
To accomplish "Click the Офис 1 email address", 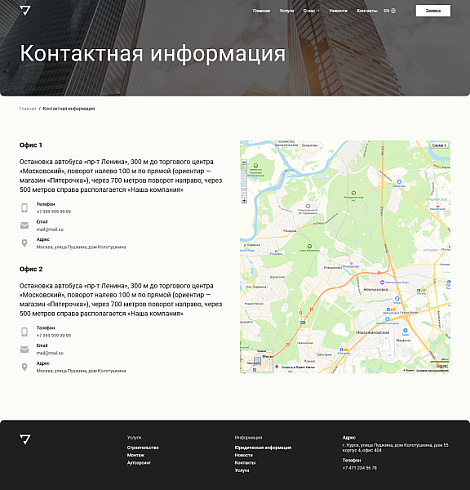I will [50, 229].
